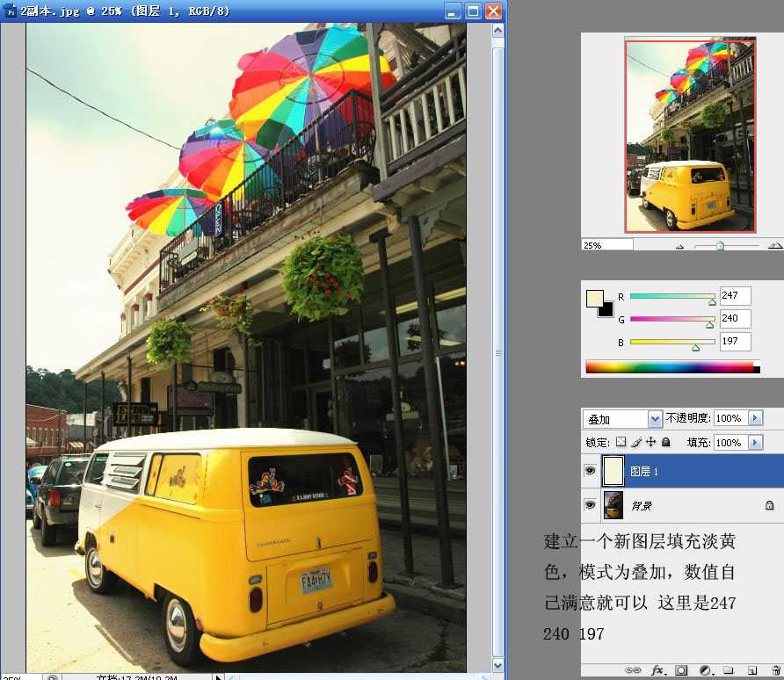Lock transparent pixels icon
Viewport: 784px width, 680px height.
coord(621,442)
